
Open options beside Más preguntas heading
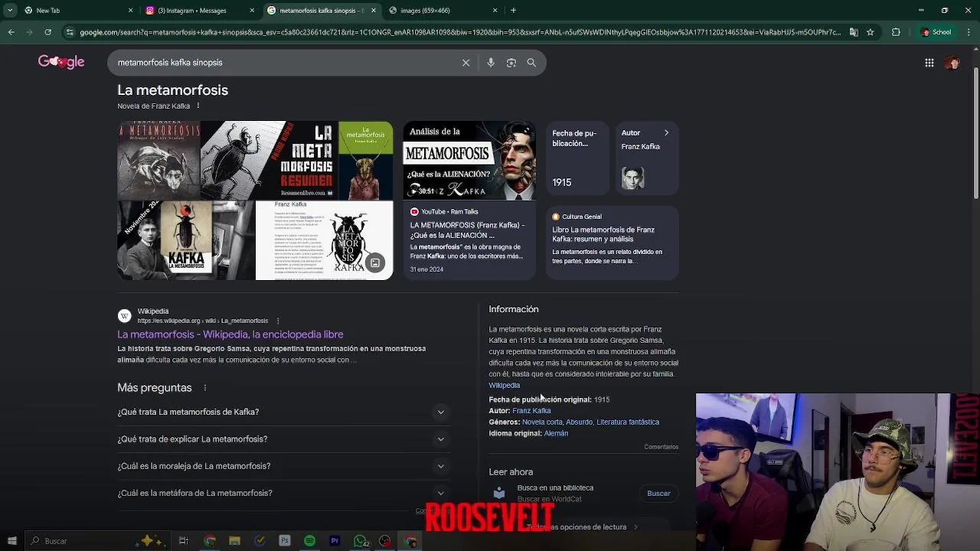coord(204,388)
